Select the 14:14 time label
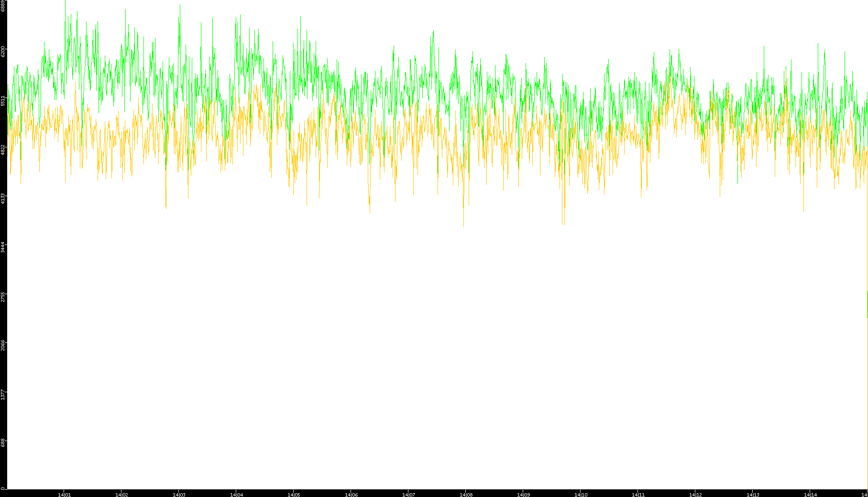Image resolution: width=868 pixels, height=497 pixels. pos(810,495)
